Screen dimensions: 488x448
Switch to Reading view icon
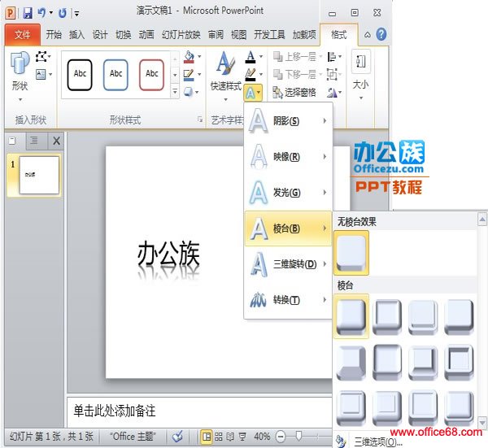pyautogui.click(x=230, y=437)
